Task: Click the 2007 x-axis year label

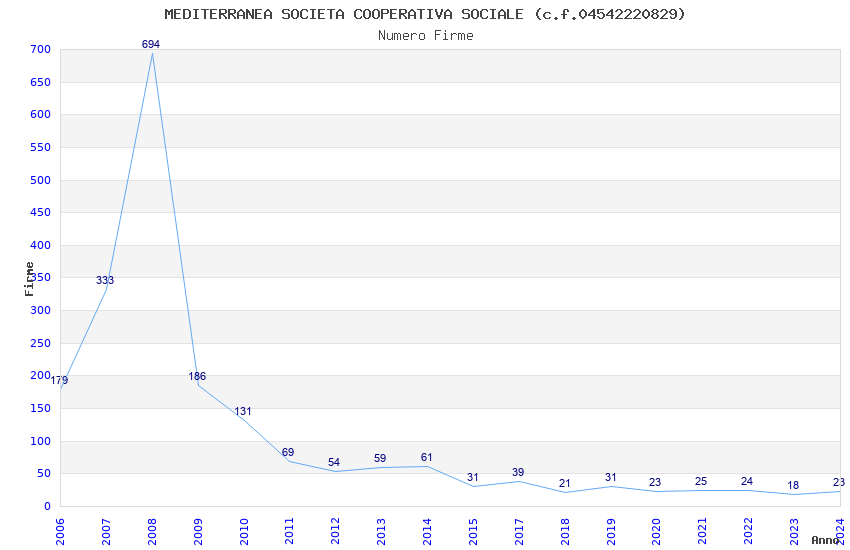Action: pos(106,532)
